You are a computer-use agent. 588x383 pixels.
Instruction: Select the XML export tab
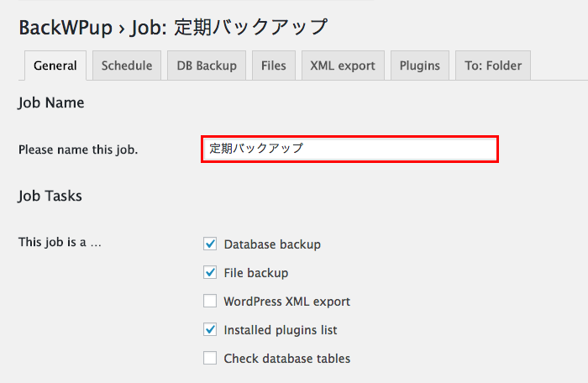coord(343,66)
